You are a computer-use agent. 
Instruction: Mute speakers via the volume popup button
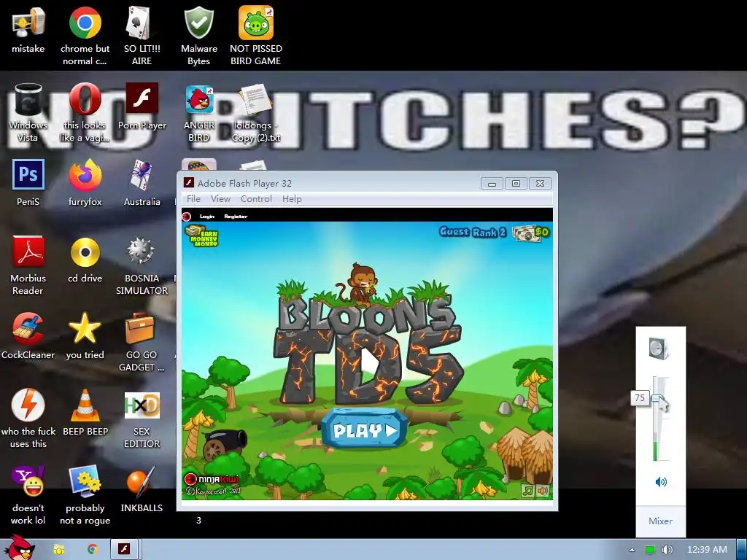[661, 482]
